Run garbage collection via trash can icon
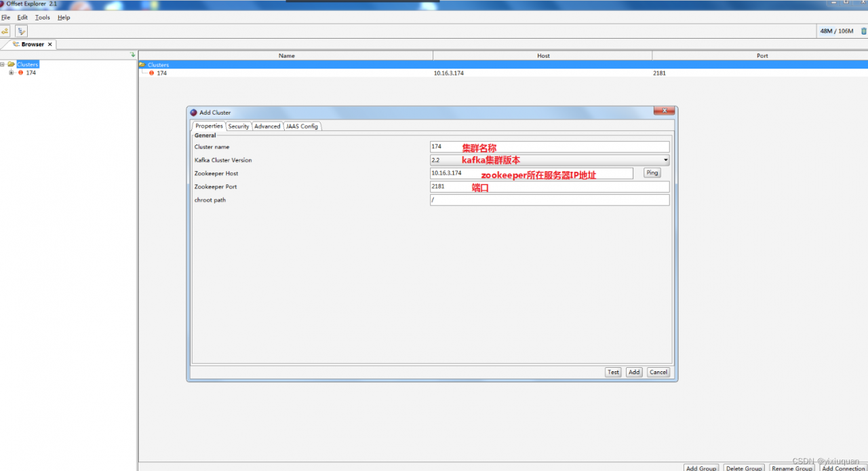This screenshot has width=868, height=471. tap(863, 31)
